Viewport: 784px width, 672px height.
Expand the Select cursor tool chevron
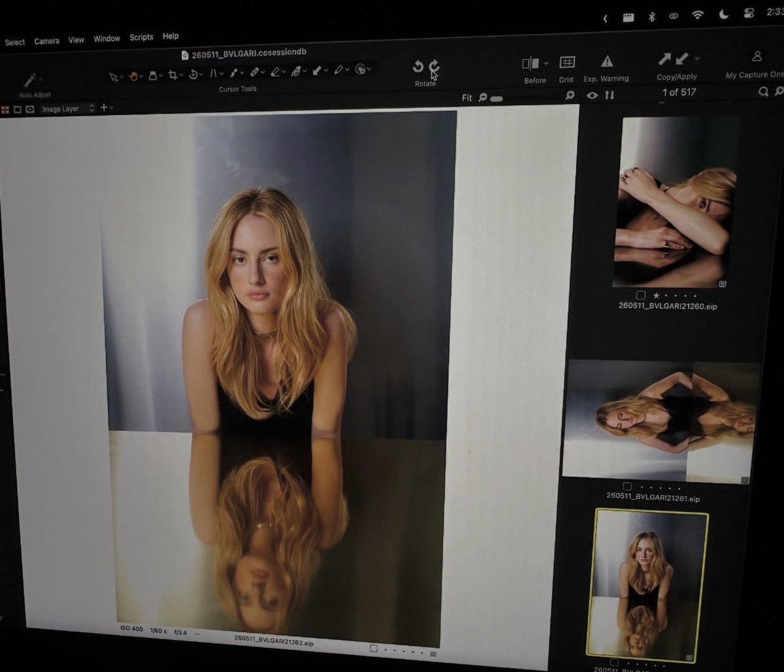click(x=122, y=77)
